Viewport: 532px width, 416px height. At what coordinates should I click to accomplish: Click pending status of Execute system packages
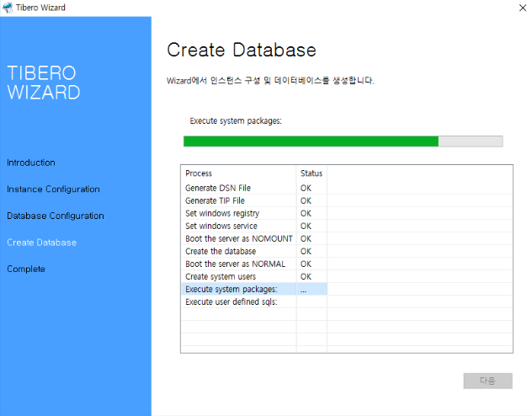coord(303,291)
